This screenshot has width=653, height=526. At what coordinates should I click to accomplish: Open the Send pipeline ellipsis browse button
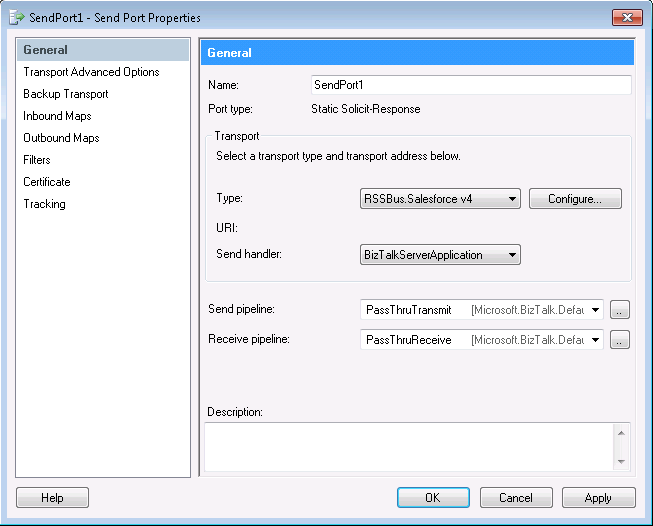(620, 311)
